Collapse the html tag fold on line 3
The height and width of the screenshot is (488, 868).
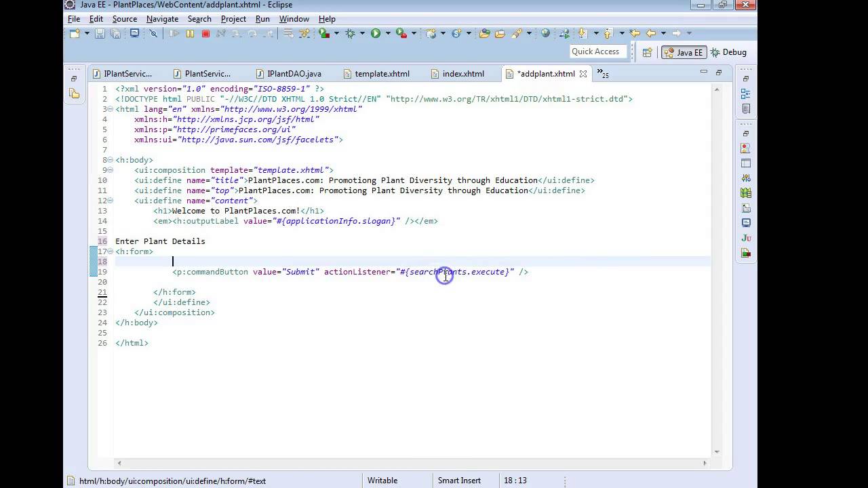[x=111, y=109]
